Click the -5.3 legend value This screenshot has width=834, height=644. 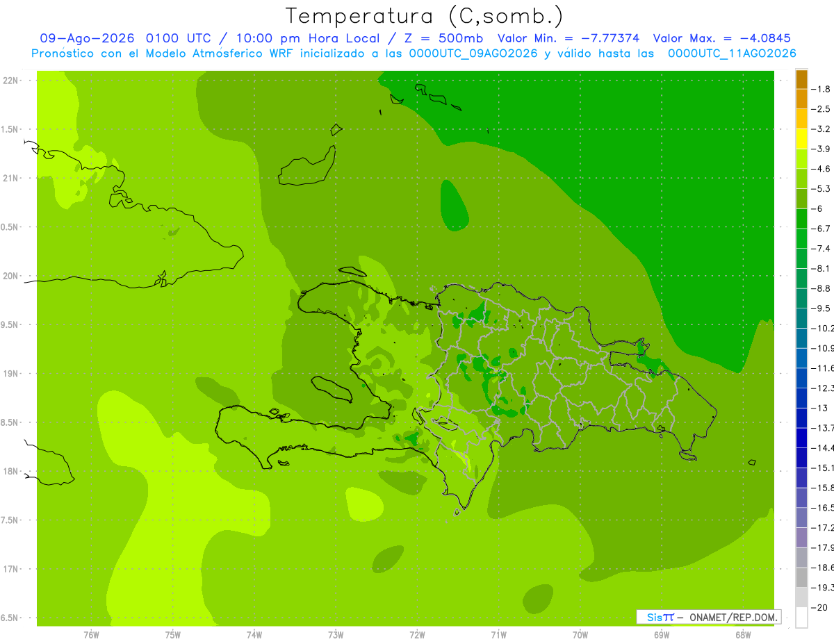click(x=820, y=189)
